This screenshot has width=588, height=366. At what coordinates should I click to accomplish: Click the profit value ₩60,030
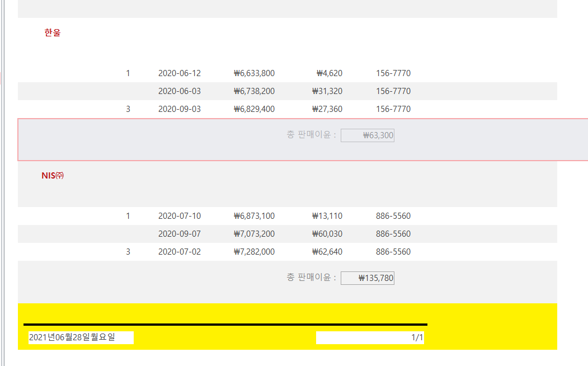pos(327,234)
